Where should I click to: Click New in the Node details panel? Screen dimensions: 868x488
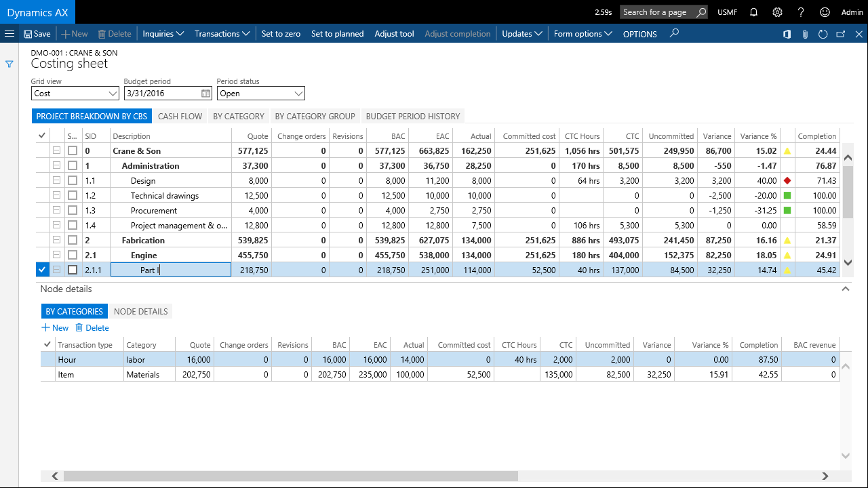[x=54, y=327]
